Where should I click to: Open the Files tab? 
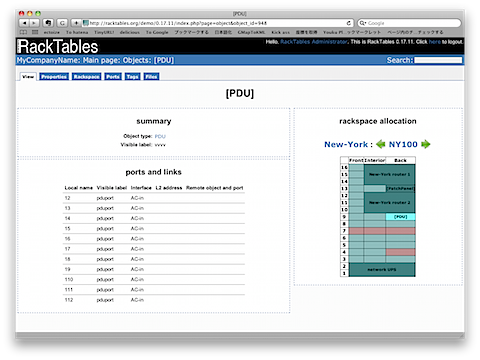coord(151,77)
